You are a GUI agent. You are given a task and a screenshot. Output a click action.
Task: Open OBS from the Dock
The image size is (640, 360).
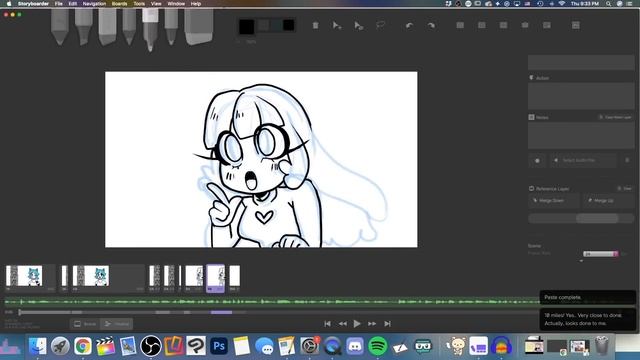(x=151, y=346)
